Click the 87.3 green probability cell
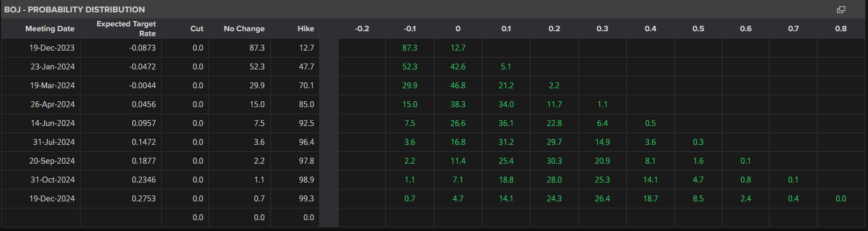 410,48
